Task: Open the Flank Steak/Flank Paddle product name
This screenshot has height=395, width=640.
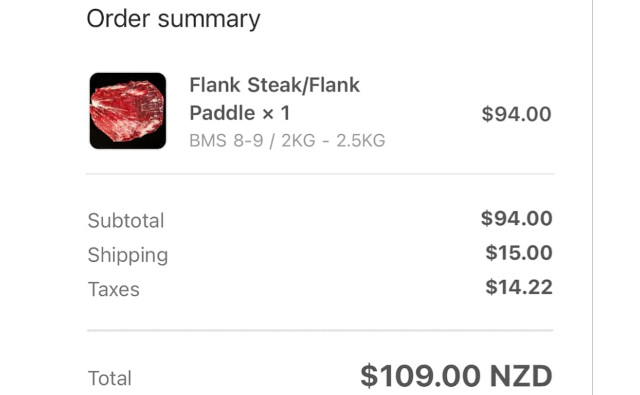Action: [275, 99]
